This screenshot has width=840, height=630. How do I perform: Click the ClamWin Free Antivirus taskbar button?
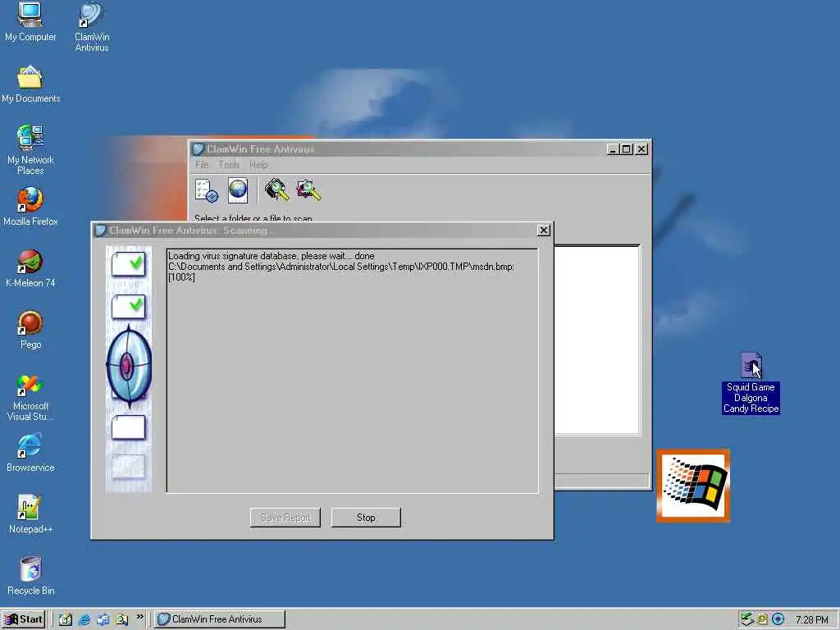tap(220, 619)
